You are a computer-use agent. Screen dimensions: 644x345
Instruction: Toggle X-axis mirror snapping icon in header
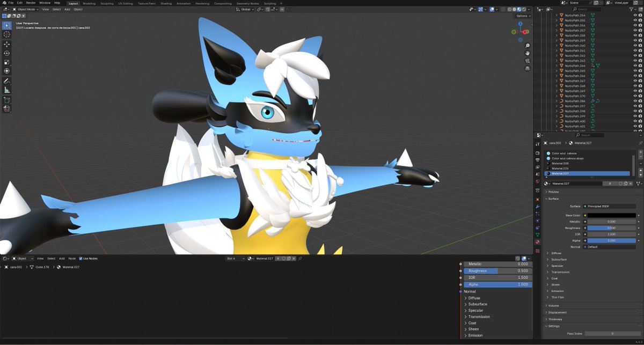[x=267, y=9]
